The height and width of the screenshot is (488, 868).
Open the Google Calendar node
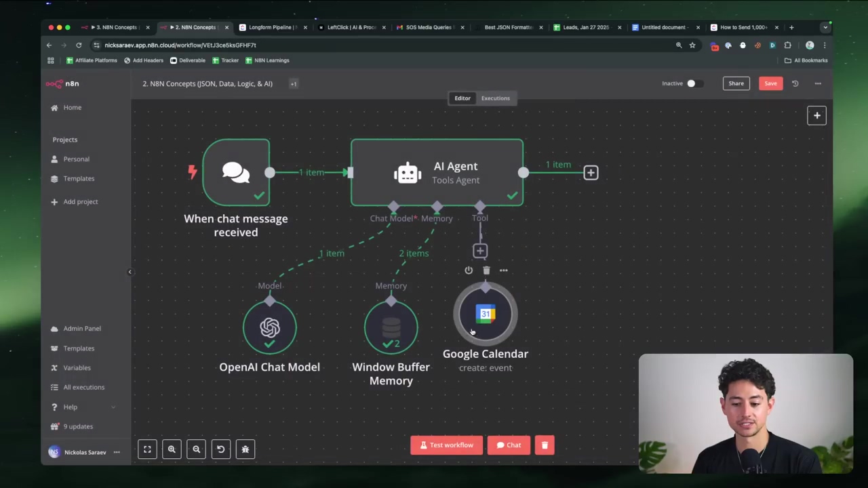click(x=486, y=314)
